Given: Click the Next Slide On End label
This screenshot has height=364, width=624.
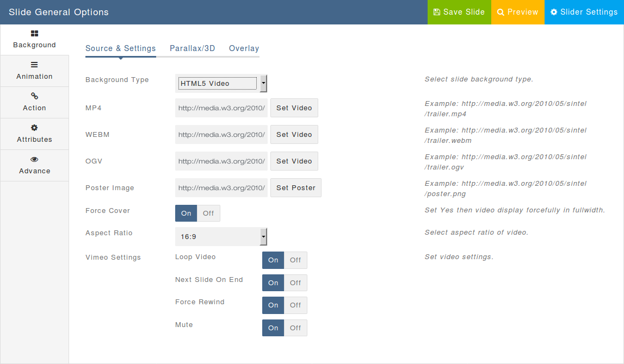Looking at the screenshot, I should point(209,279).
